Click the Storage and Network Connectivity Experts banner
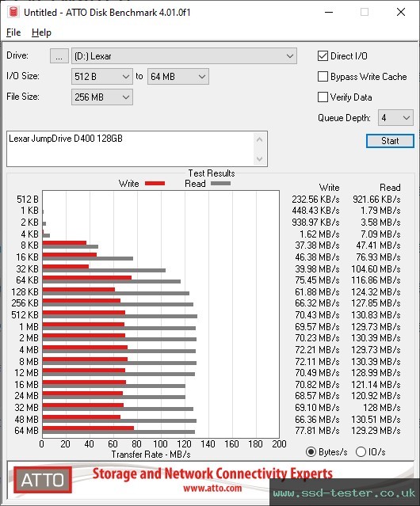Image resolution: width=420 pixels, height=506 pixels. (x=212, y=474)
